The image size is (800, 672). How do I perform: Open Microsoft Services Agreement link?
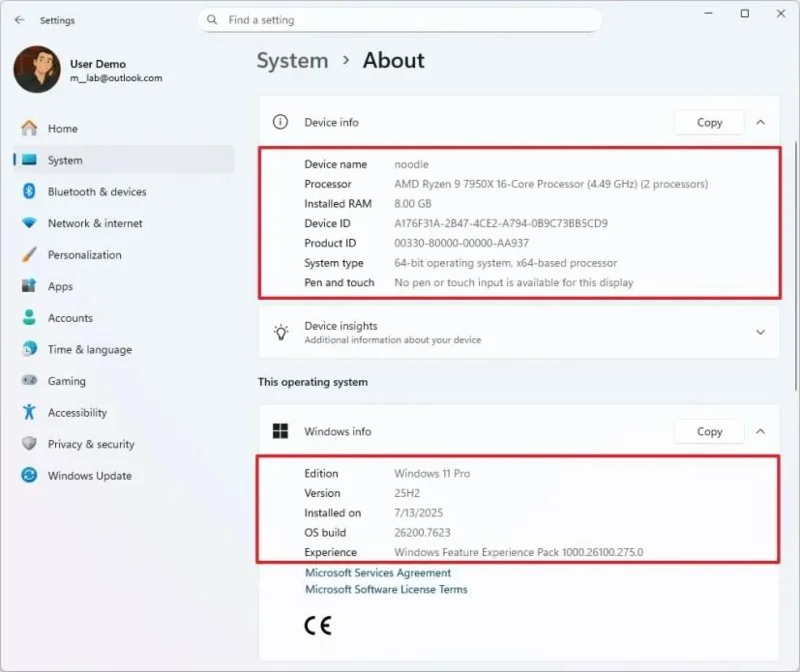click(x=378, y=573)
